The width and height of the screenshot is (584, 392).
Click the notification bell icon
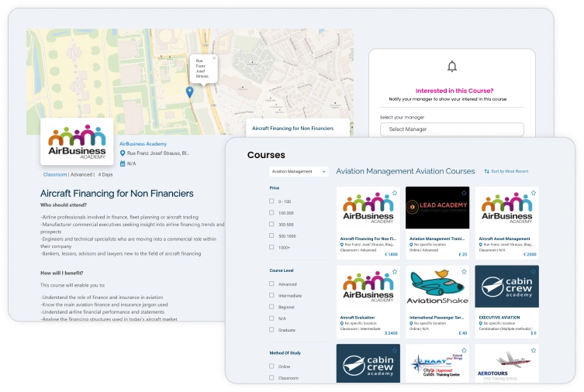[452, 66]
